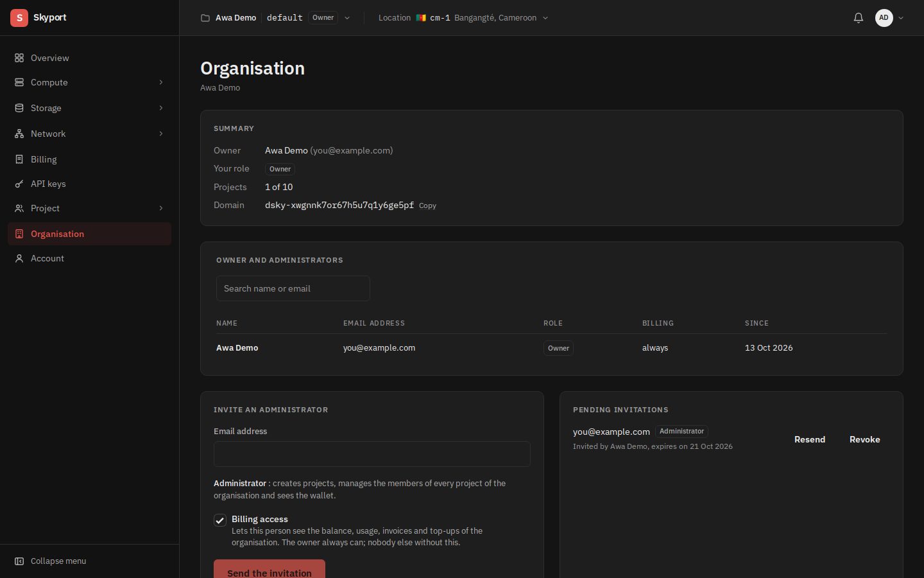Viewport: 924px width, 578px height.
Task: Click the Storage database icon
Action: 19,108
